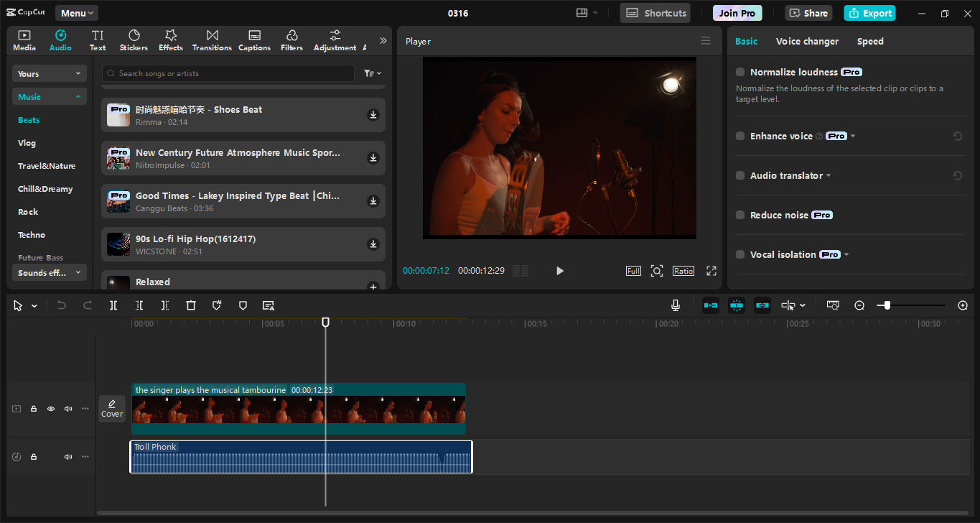This screenshot has width=980, height=523.
Task: Add a marker using the marker icon
Action: coord(243,305)
